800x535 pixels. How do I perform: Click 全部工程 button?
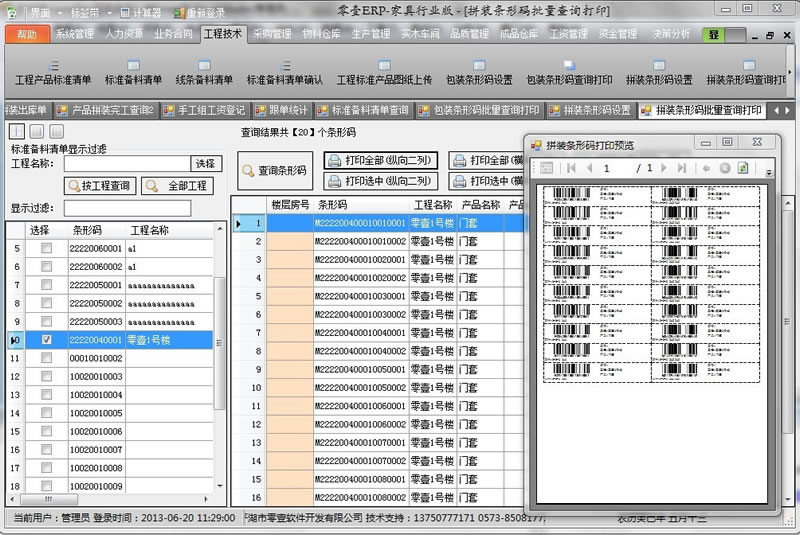click(177, 186)
